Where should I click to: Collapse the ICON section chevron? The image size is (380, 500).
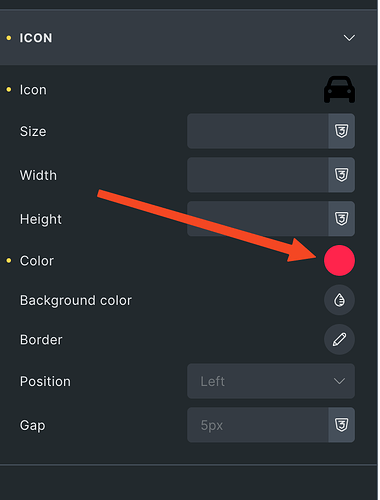point(349,38)
